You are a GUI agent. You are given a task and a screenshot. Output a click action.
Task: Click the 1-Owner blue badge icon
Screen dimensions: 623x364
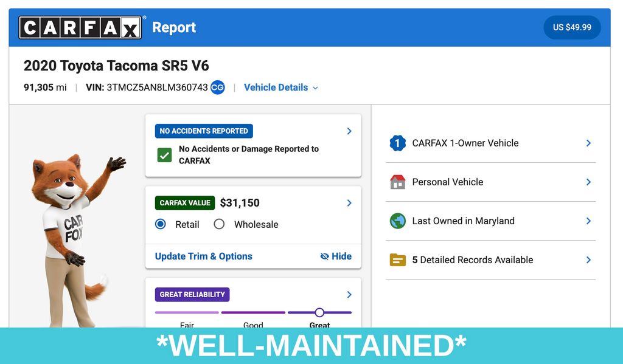point(397,143)
